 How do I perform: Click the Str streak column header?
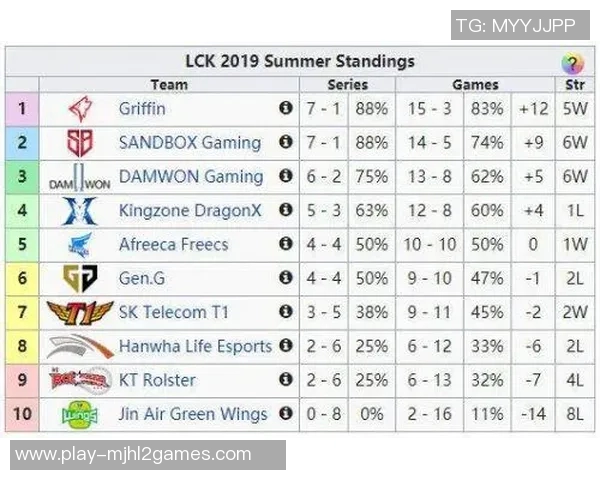[x=574, y=85]
